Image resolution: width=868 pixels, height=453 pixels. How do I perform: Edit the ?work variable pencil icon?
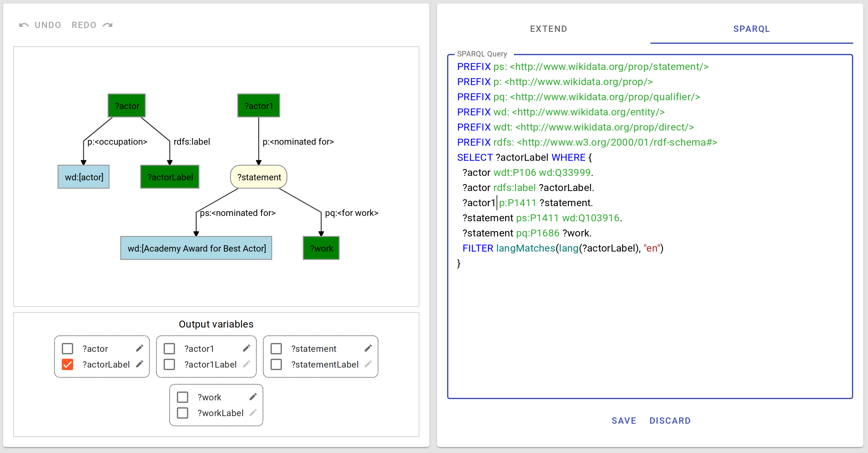[253, 397]
